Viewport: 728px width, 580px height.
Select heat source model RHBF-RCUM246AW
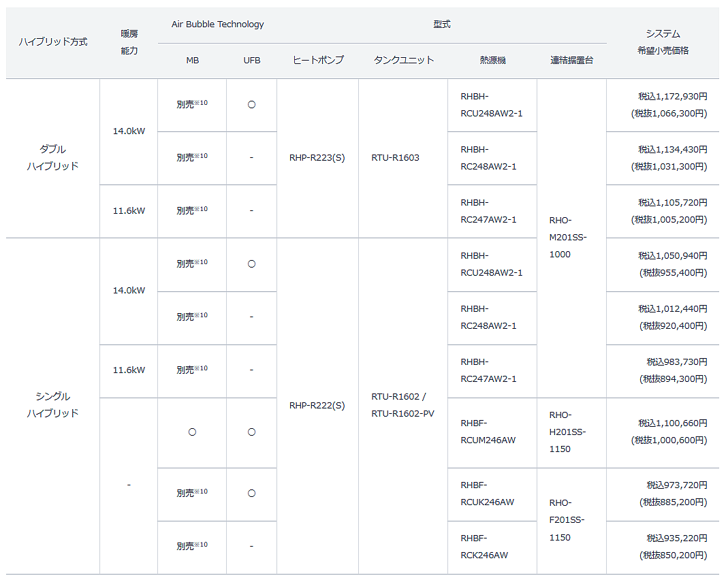pos(488,432)
